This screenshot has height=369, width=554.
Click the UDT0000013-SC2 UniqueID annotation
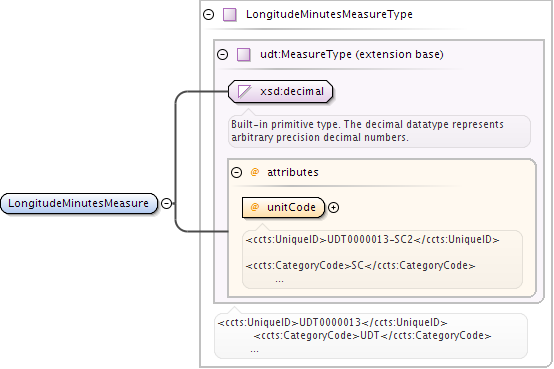click(372, 240)
